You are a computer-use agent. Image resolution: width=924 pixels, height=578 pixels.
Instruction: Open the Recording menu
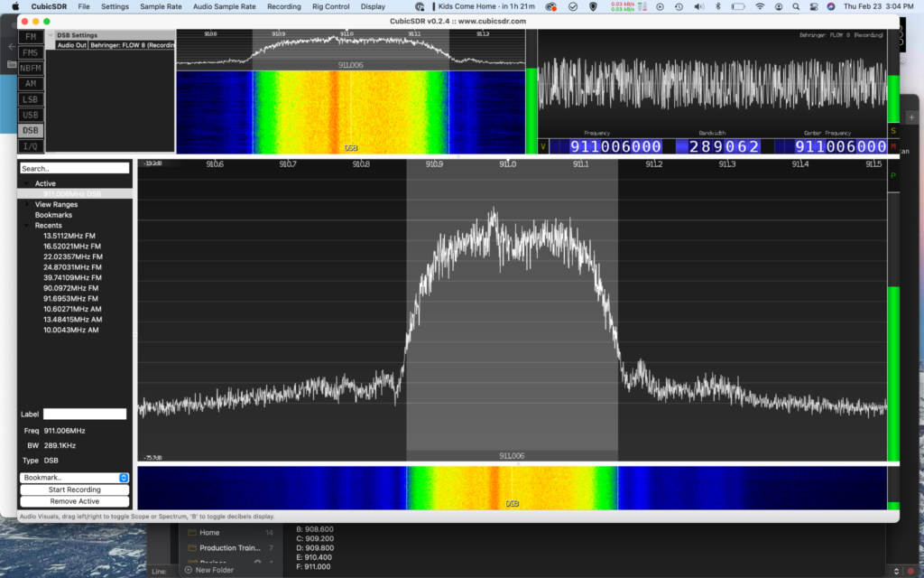[284, 6]
